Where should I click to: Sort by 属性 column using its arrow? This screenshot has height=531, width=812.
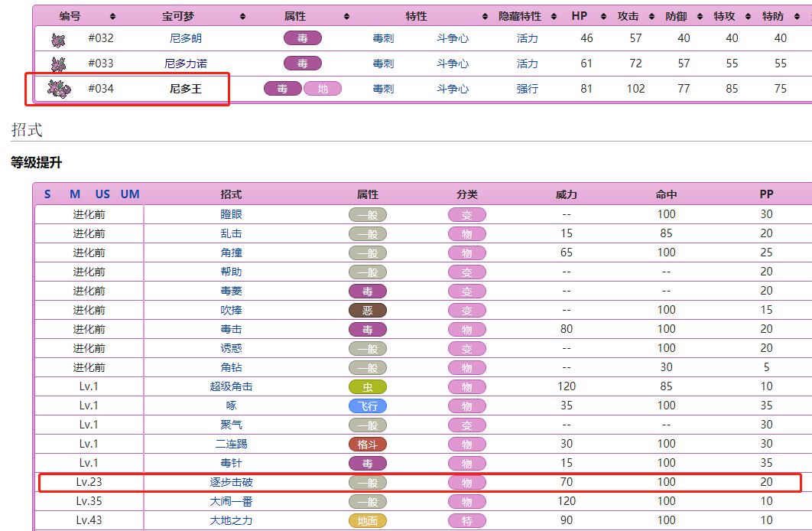point(346,17)
